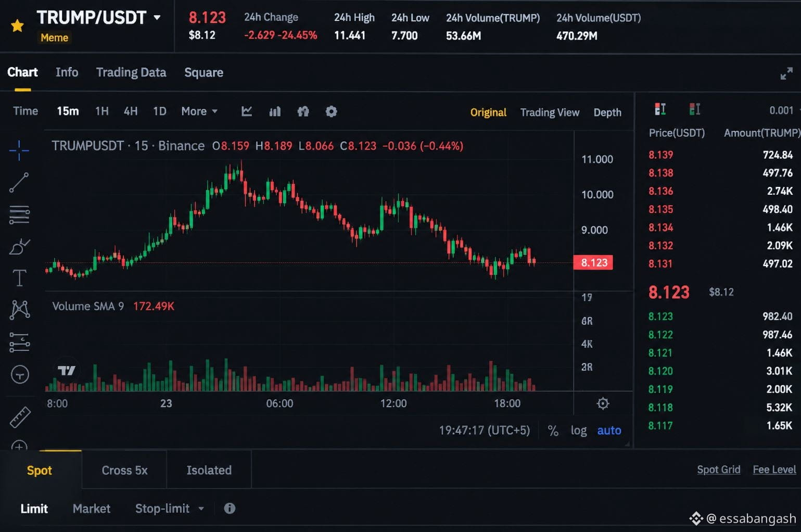Switch to the Trading Data tab
This screenshot has width=801, height=532.
131,72
